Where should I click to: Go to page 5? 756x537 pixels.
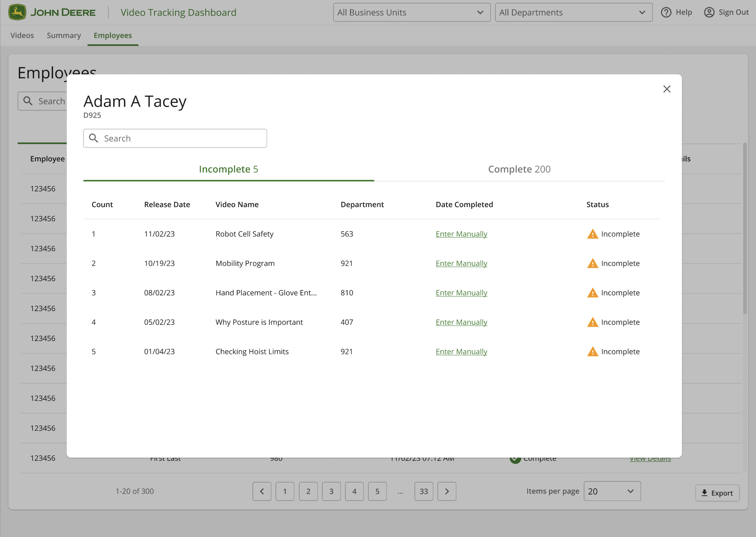point(377,491)
